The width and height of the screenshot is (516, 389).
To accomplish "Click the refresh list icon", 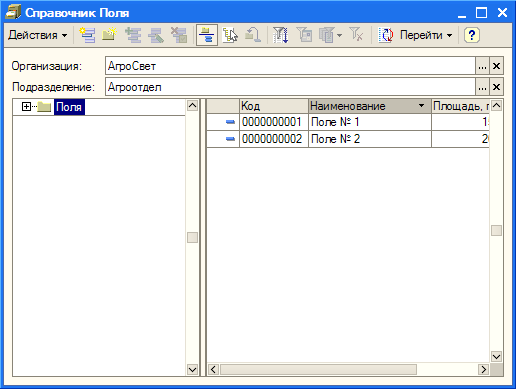I will coord(386,35).
